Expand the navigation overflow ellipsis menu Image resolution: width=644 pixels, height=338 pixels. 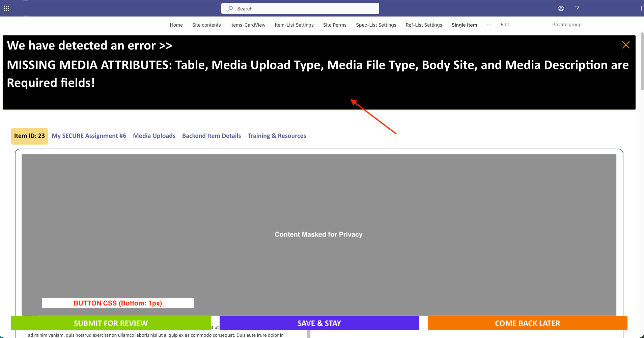coord(488,25)
